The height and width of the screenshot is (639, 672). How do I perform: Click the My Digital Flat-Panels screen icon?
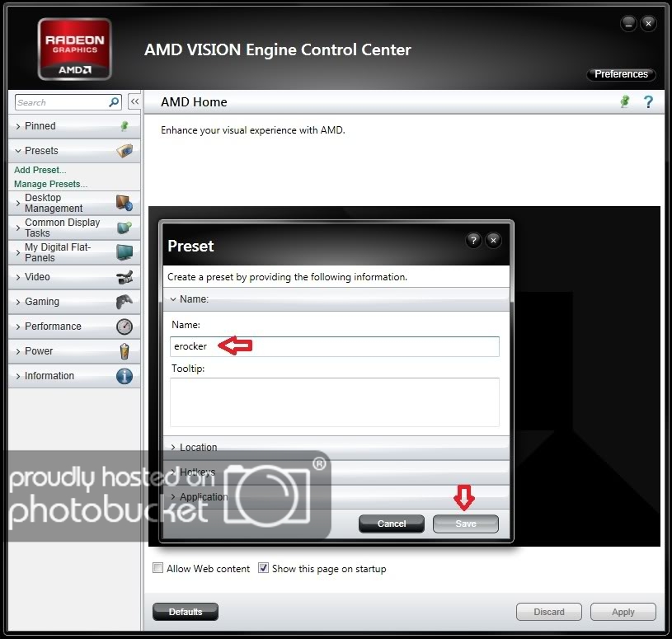(125, 252)
